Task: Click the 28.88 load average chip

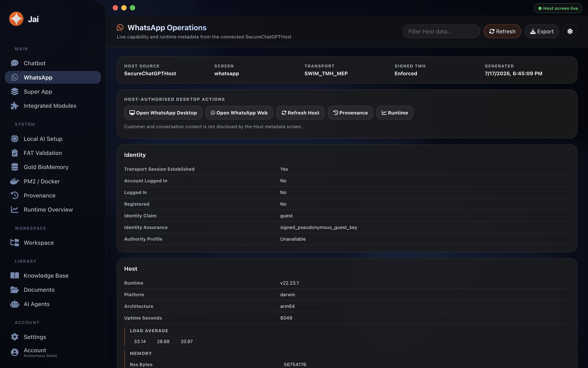Action: [163, 341]
